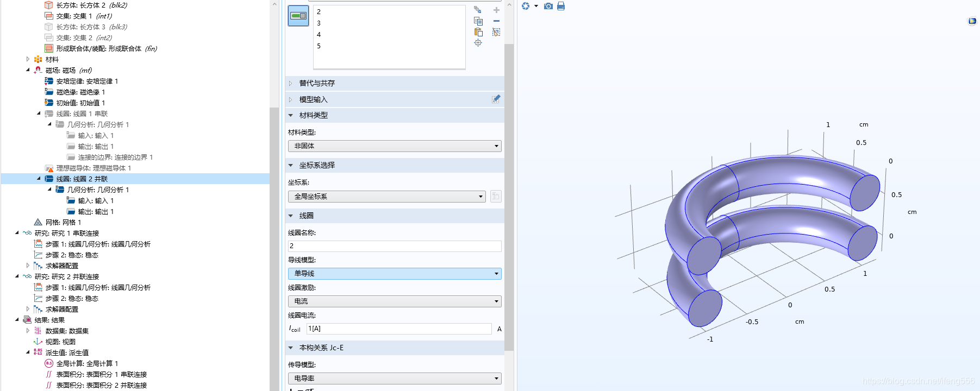Click the clear selection broom icon
Screen dimensions: 980x391
click(x=496, y=32)
